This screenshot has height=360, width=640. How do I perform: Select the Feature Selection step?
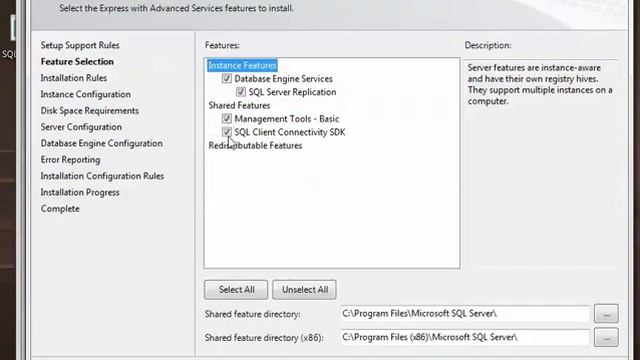(77, 62)
